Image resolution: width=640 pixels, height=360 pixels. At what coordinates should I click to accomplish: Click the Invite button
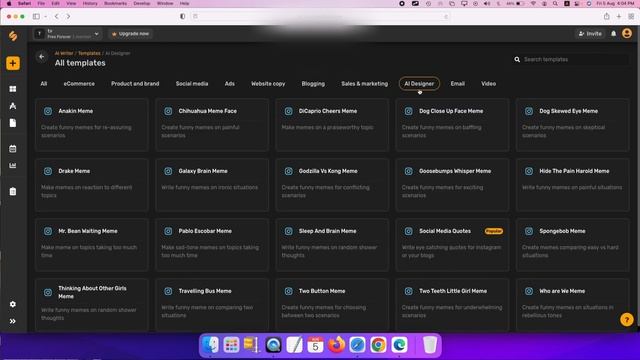coord(590,34)
